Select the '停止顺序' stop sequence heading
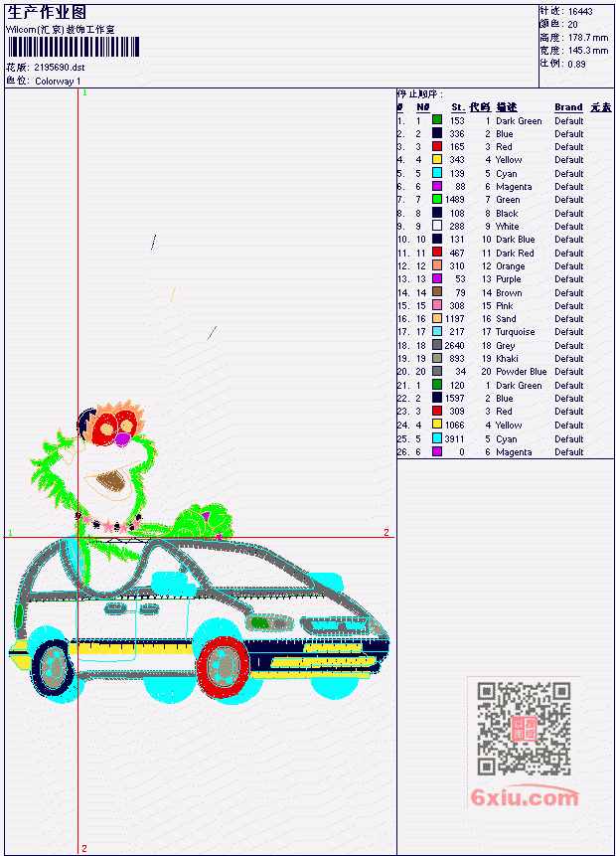Image resolution: width=616 pixels, height=856 pixels. click(420, 93)
